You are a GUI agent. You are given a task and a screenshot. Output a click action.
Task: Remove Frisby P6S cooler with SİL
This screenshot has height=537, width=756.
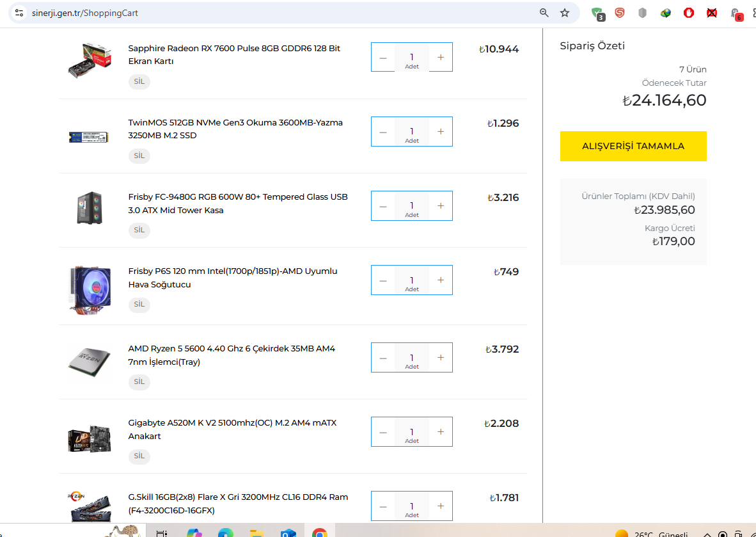coord(139,305)
